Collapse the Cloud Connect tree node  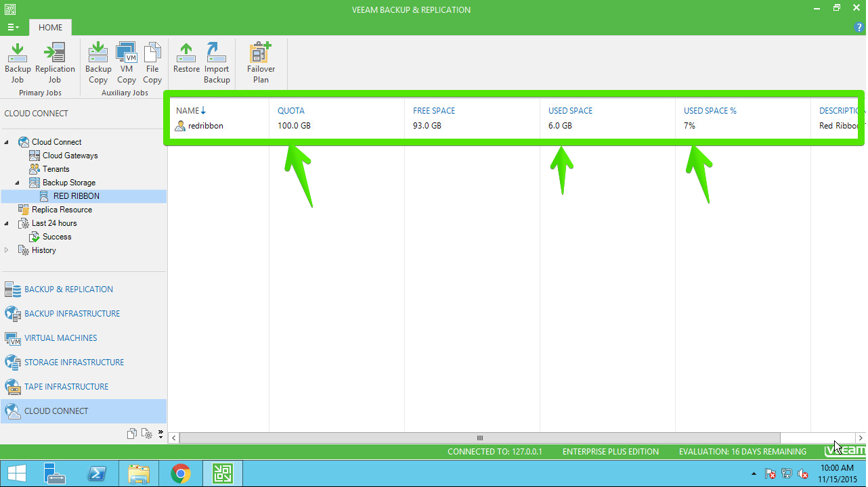(7, 142)
